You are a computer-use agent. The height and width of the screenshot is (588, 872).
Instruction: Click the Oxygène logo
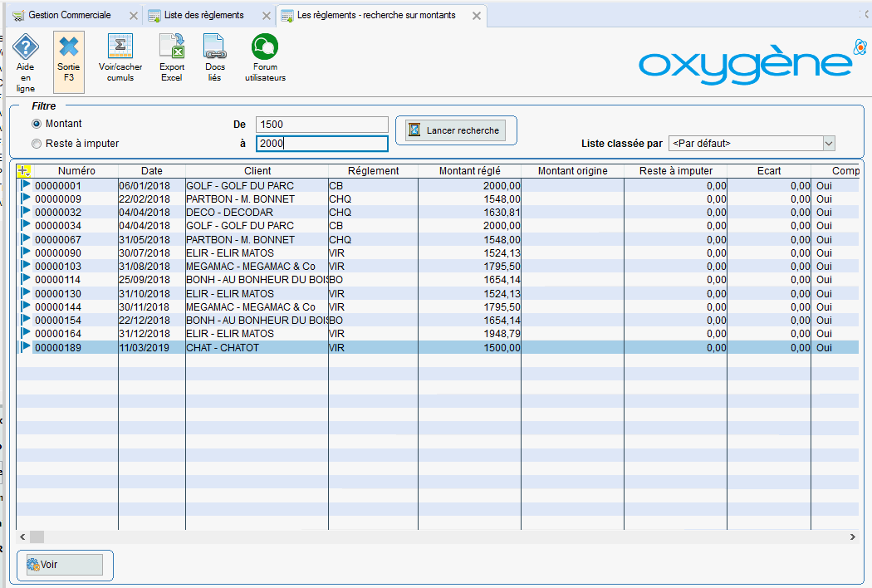click(752, 63)
